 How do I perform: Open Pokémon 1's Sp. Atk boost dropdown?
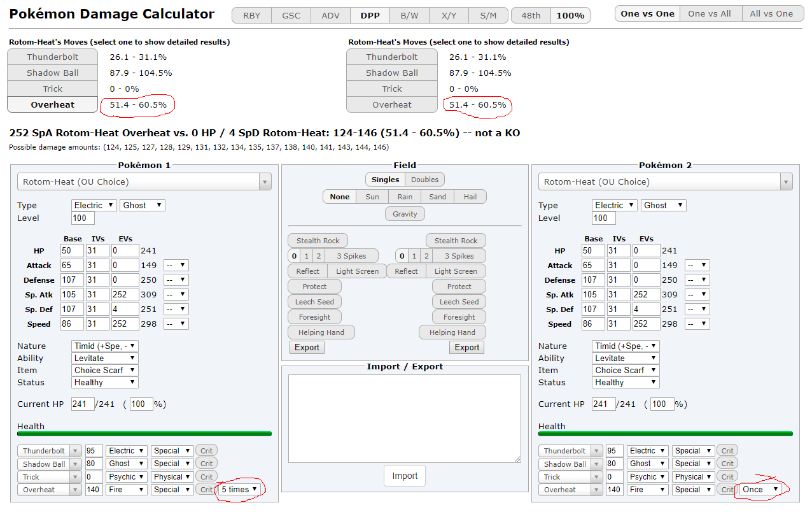pyautogui.click(x=176, y=295)
